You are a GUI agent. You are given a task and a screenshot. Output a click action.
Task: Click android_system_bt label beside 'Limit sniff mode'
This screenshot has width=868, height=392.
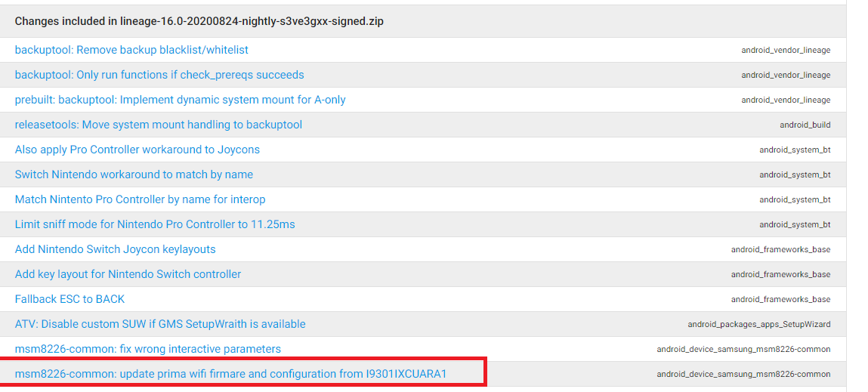[795, 224]
